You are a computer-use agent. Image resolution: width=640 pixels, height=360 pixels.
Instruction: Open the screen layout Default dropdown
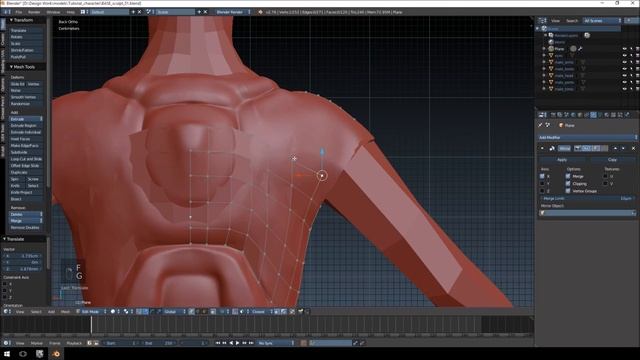[109, 12]
